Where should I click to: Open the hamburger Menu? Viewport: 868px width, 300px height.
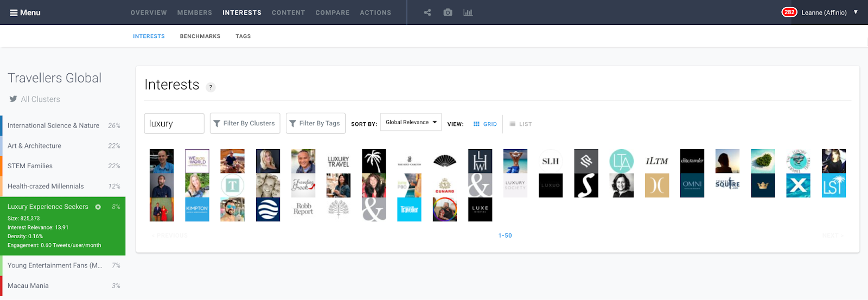pyautogui.click(x=25, y=12)
